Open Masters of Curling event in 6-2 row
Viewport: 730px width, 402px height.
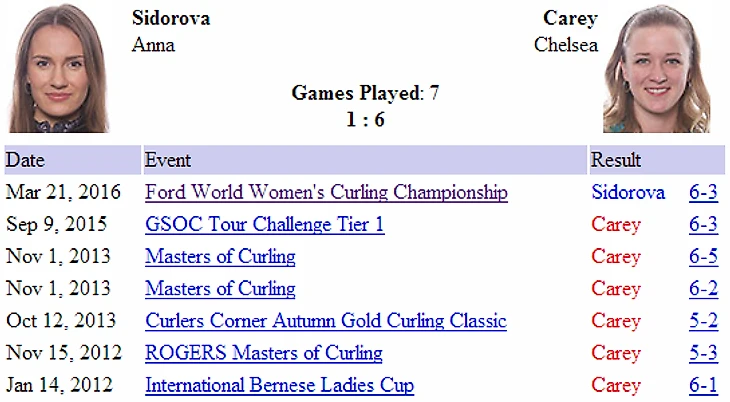(220, 289)
